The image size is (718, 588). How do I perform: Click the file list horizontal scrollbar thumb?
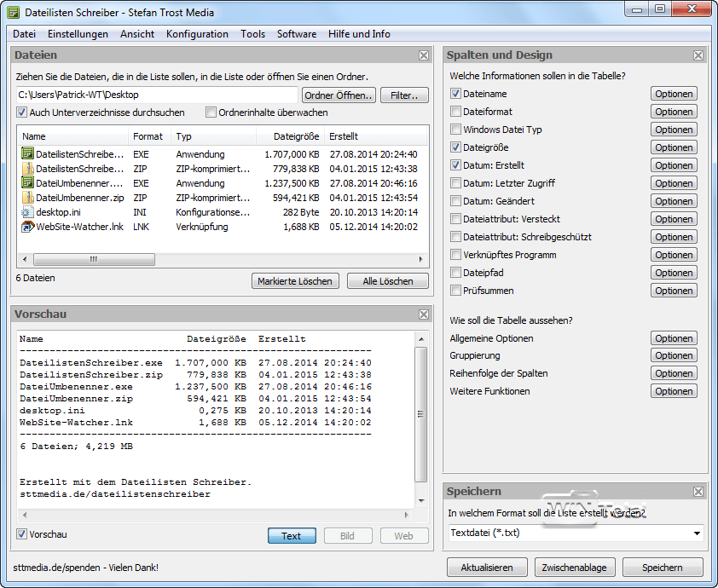coord(94,259)
